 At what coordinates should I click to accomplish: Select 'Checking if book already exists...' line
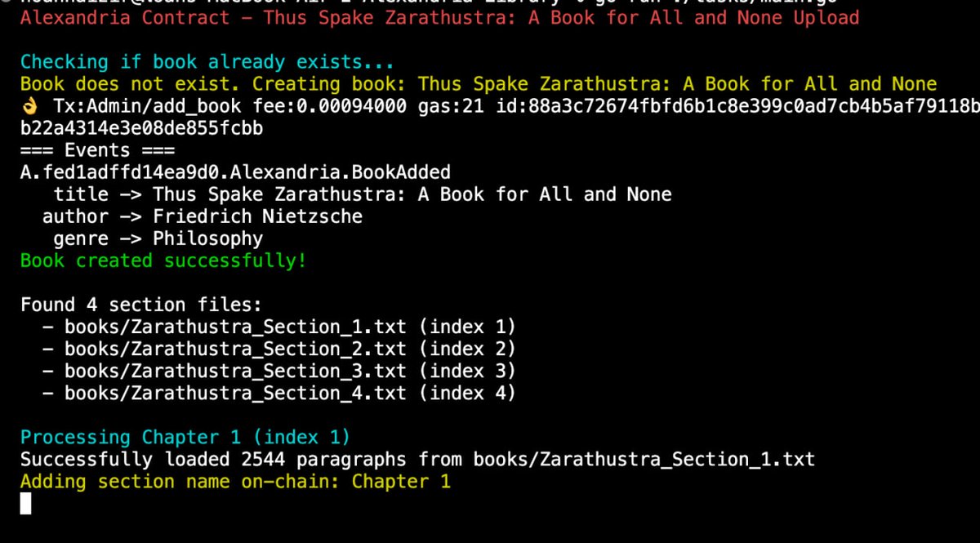click(x=207, y=62)
